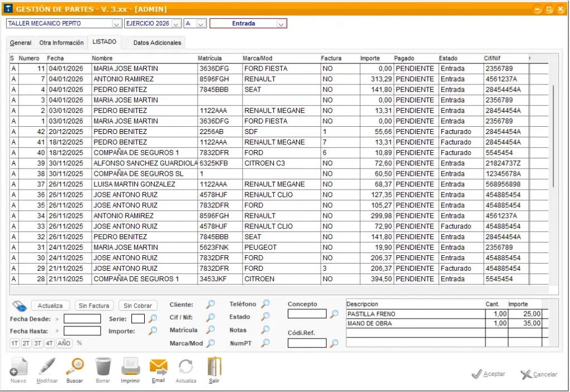Click the Salir exit door icon

214,368
